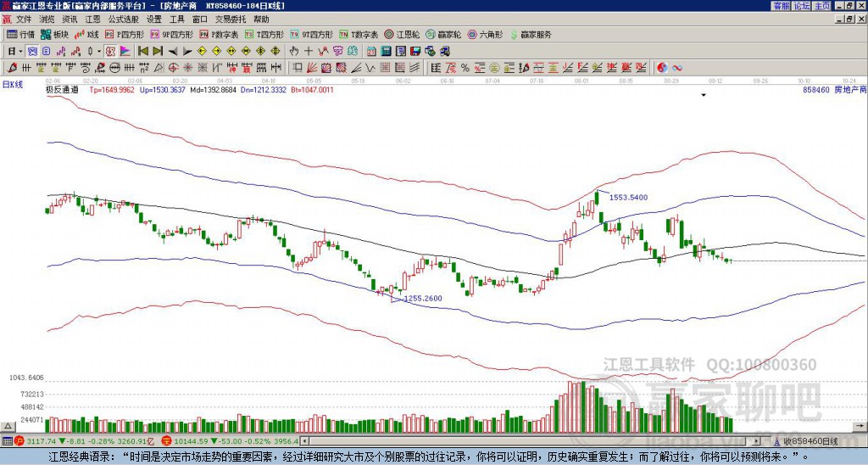Open the T数字表 tool

pyautogui.click(x=359, y=34)
